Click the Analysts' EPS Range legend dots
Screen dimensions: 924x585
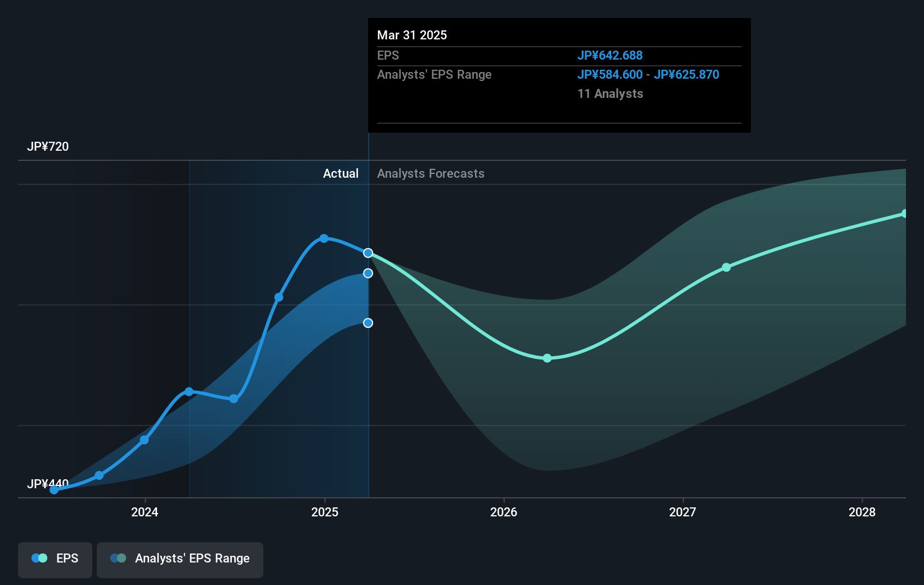[118, 559]
